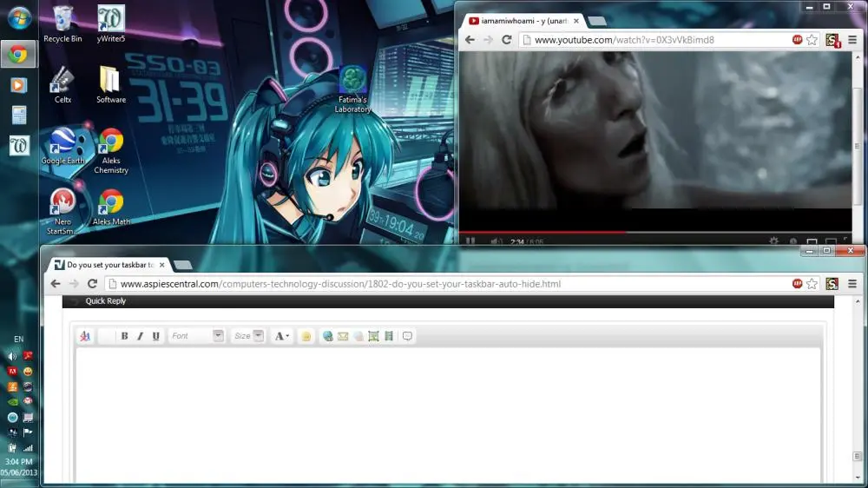Screen dimensions: 868x488
Task: Open new tab in YouTube window
Action: tap(597, 21)
